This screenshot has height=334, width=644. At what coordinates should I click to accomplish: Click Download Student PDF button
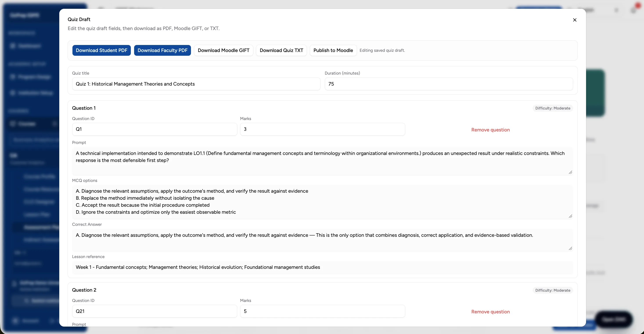click(x=101, y=50)
